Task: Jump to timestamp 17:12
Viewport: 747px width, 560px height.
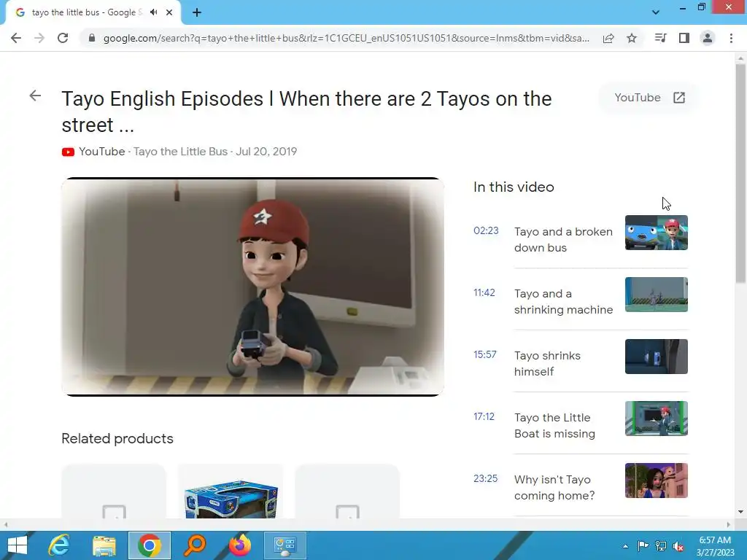Action: (x=484, y=416)
